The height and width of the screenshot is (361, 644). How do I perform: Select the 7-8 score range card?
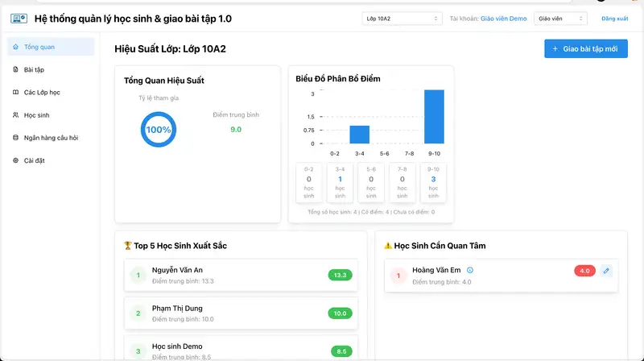click(402, 183)
